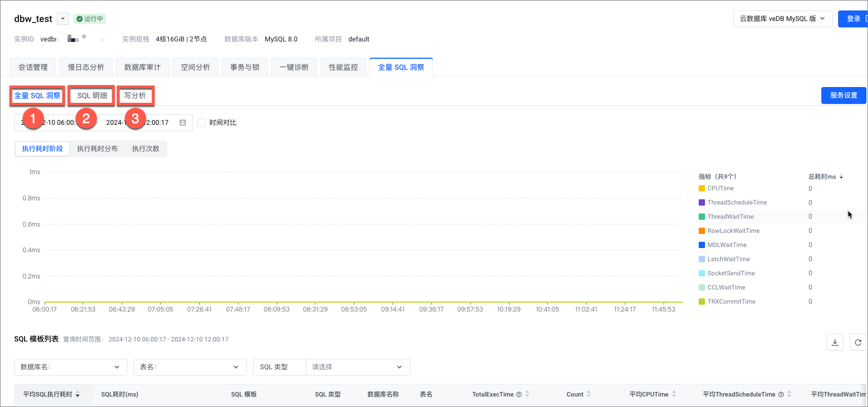Click the MySQL 8.0 version text
The width and height of the screenshot is (868, 407).
pos(281,39)
